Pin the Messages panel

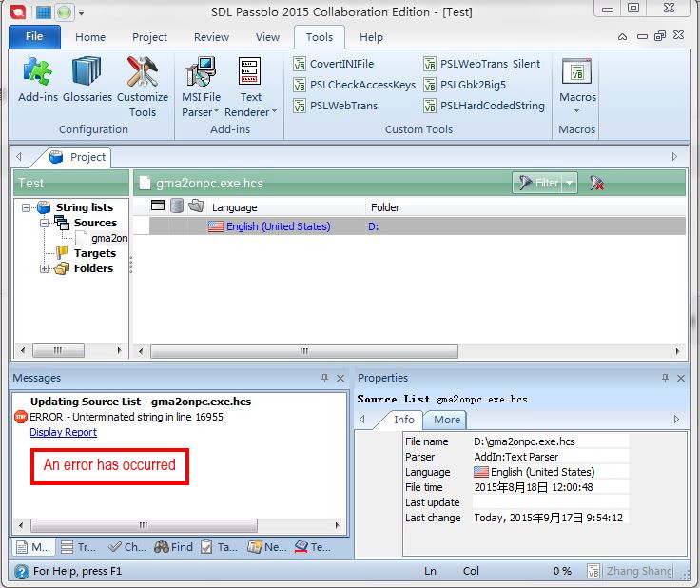pos(325,379)
